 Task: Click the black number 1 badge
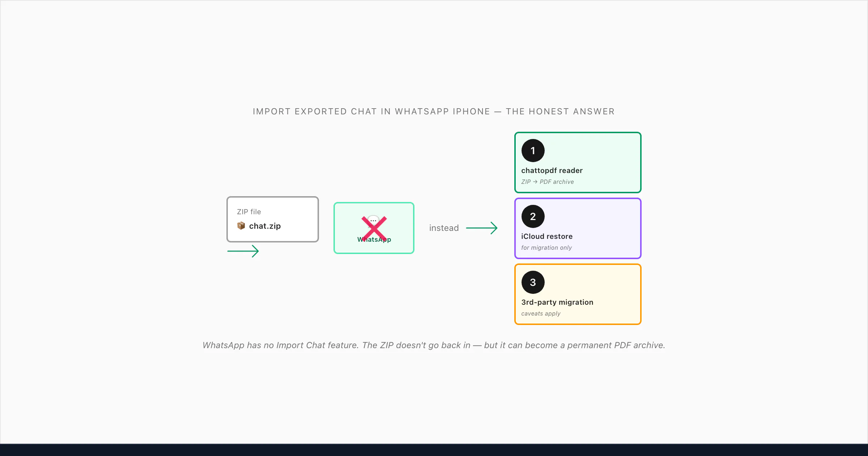click(533, 151)
